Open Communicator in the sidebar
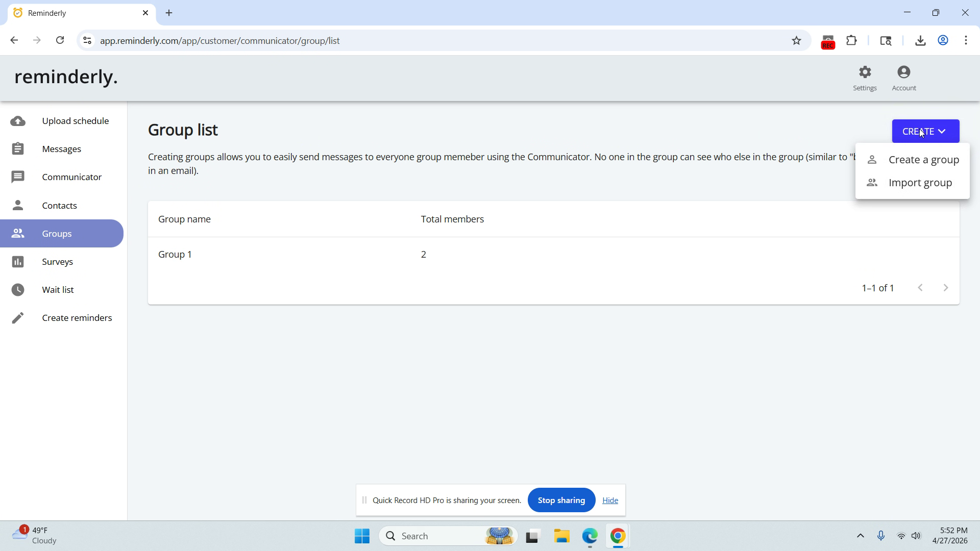The height and width of the screenshot is (551, 980). (62, 177)
